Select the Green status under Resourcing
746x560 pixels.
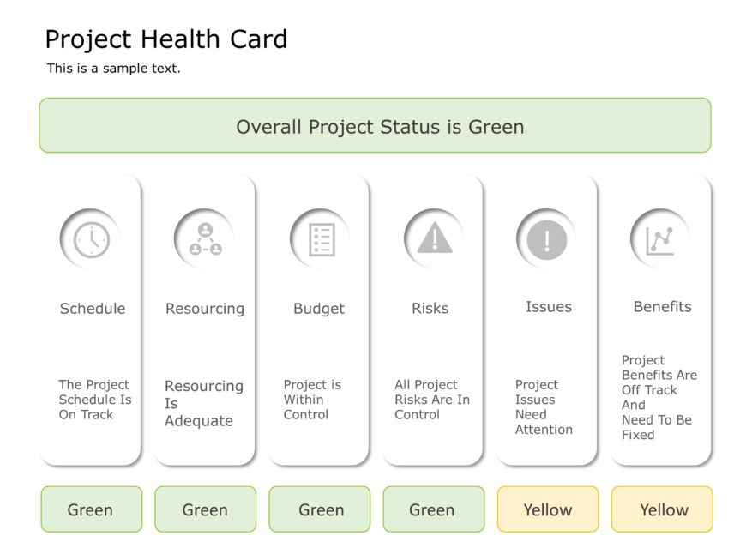tap(206, 509)
